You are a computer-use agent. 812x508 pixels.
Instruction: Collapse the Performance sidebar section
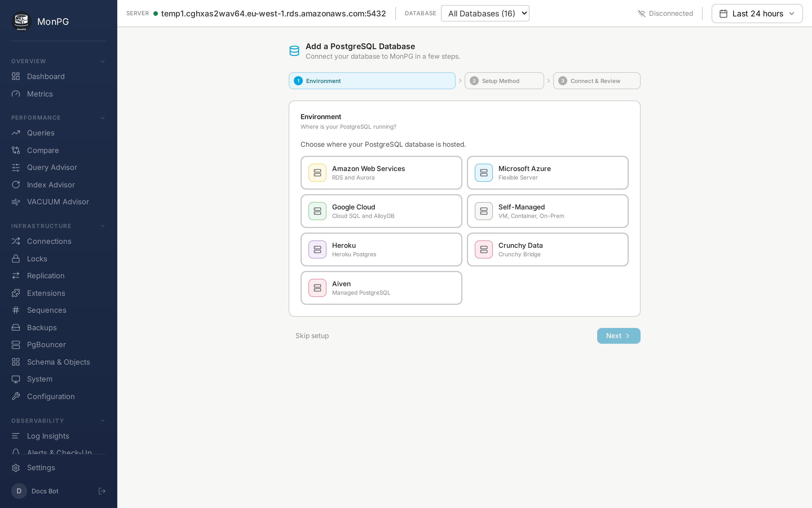coord(103,118)
